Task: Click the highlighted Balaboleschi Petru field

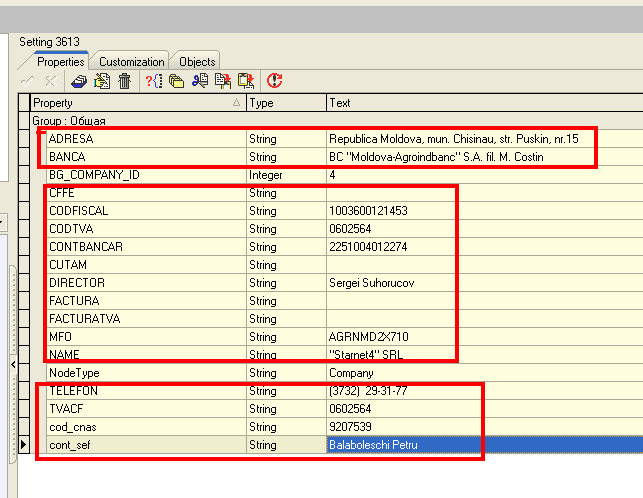Action: 485,445
